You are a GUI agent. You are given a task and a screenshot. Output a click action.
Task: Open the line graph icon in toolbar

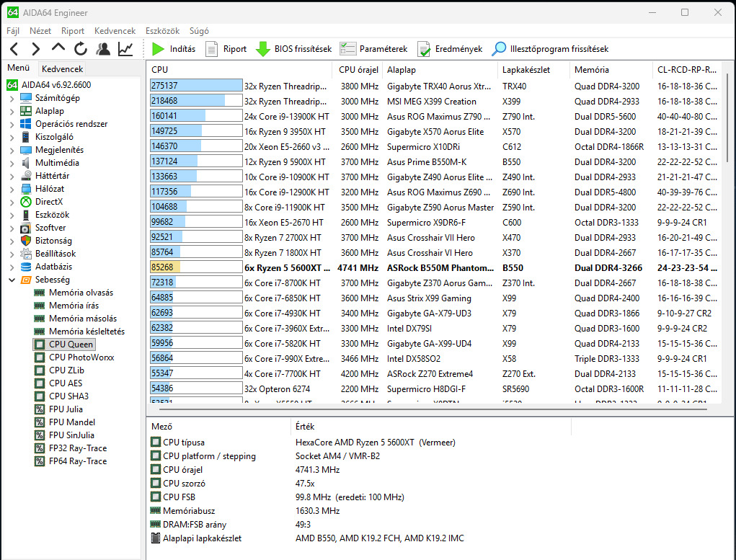[x=125, y=49]
